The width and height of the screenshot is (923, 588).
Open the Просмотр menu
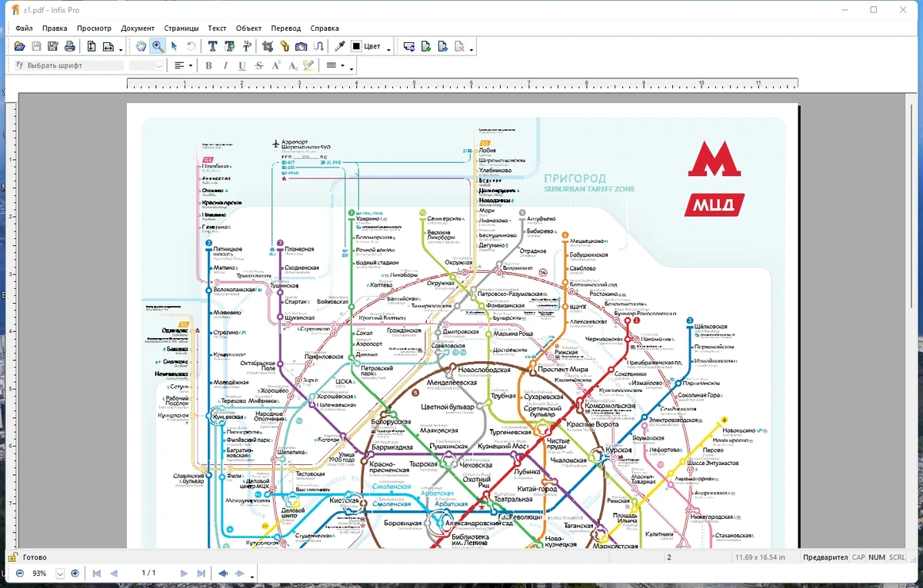[94, 28]
